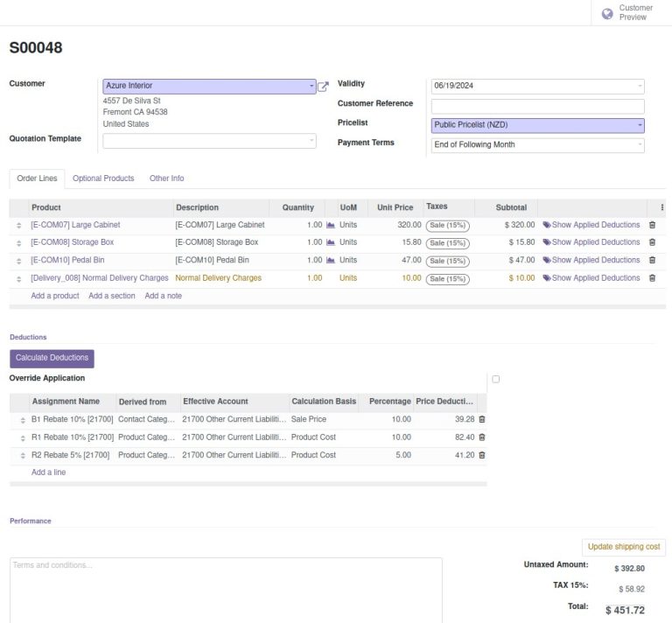Remove the B1 Rebate 10% deduction row
The height and width of the screenshot is (623, 672).
[x=481, y=420]
